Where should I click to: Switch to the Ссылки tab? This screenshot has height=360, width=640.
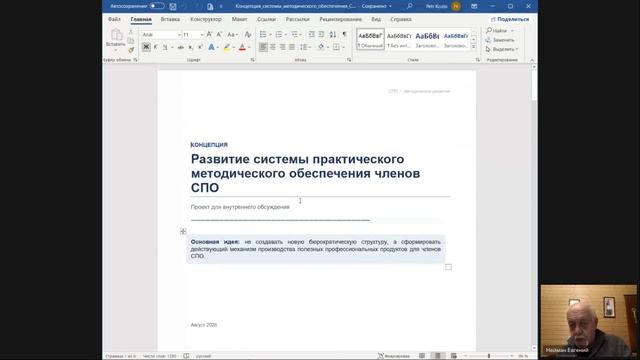coord(266,19)
